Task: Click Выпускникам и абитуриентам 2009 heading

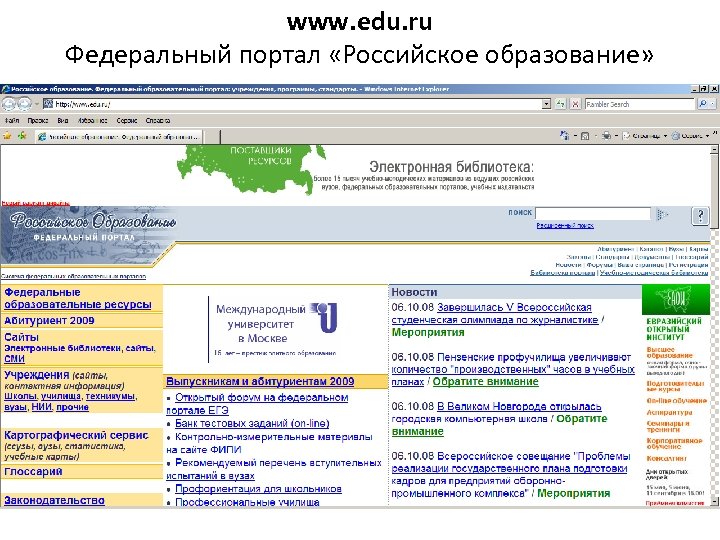Action: pyautogui.click(x=260, y=381)
